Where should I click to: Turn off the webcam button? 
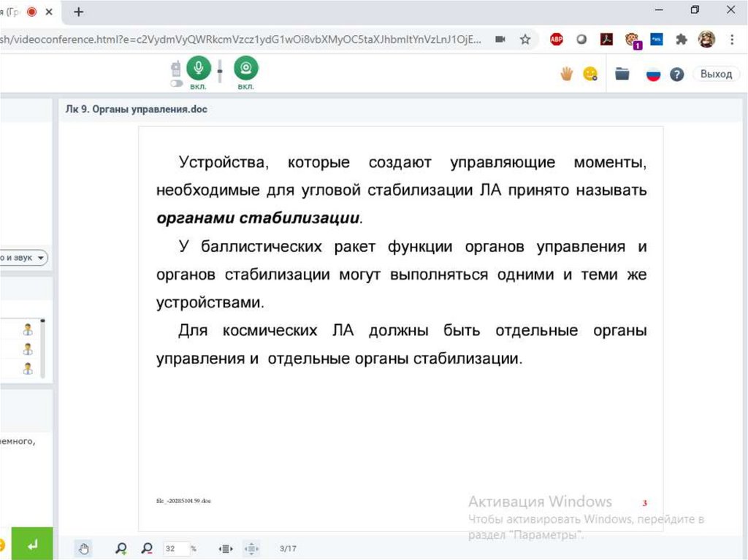coord(246,69)
